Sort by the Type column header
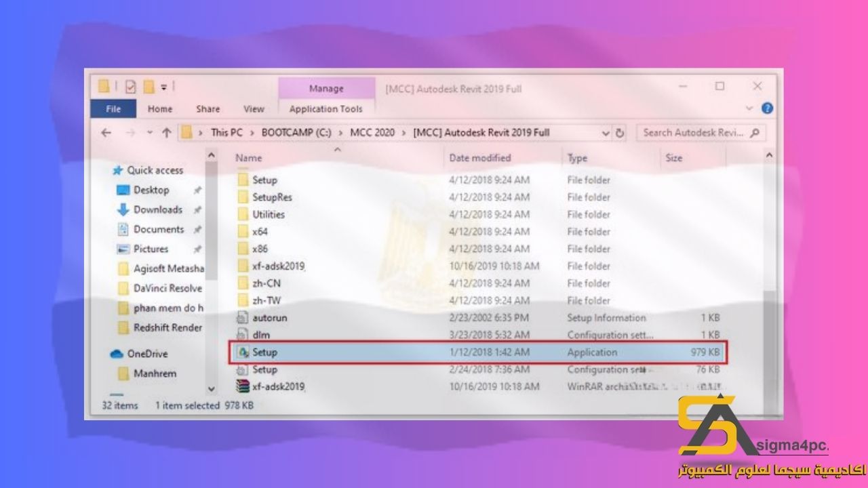 (x=577, y=158)
